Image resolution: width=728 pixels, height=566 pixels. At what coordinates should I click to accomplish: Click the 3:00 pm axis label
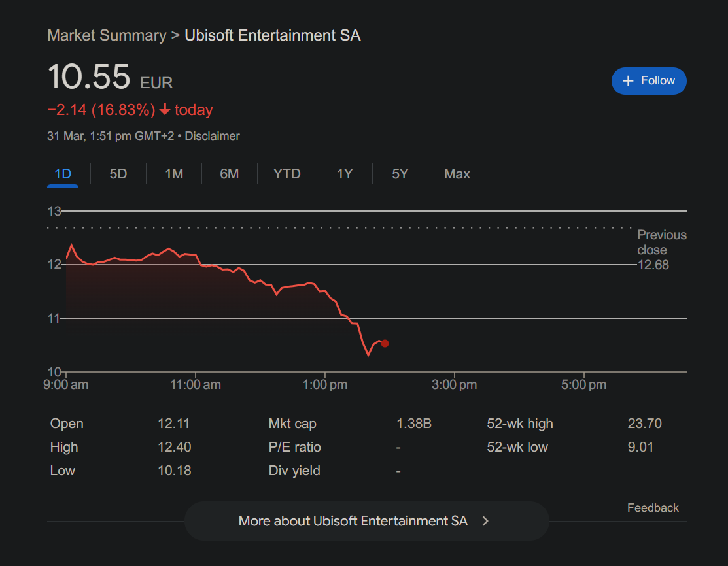[454, 384]
